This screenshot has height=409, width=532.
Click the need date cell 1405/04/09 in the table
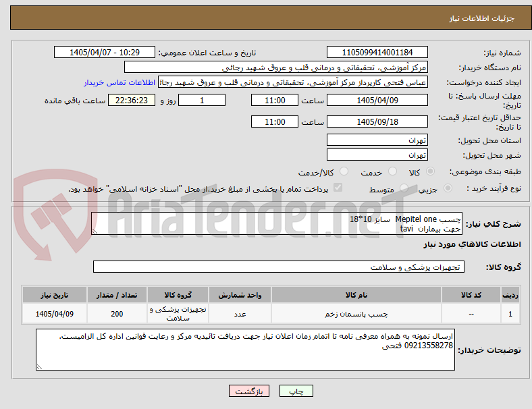pyautogui.click(x=54, y=314)
